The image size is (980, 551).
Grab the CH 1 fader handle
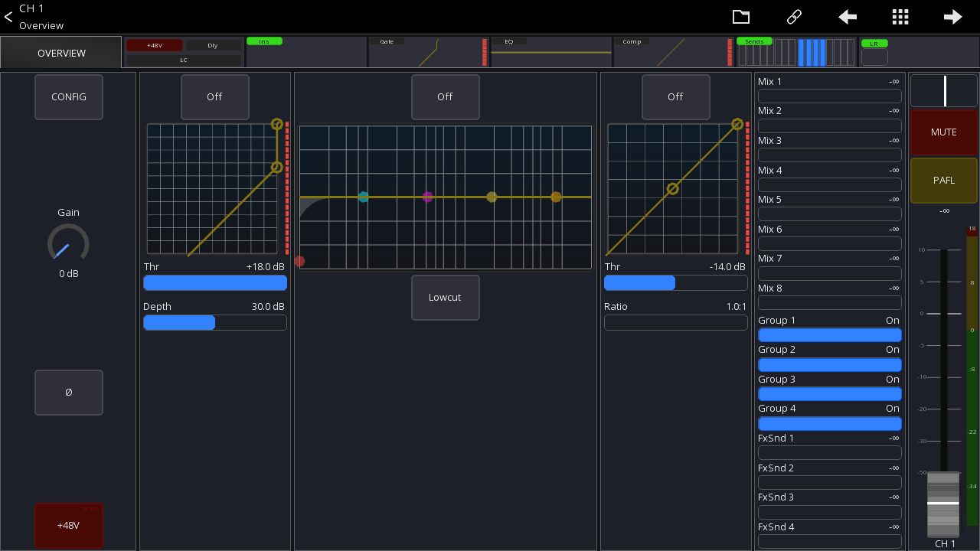[943, 504]
